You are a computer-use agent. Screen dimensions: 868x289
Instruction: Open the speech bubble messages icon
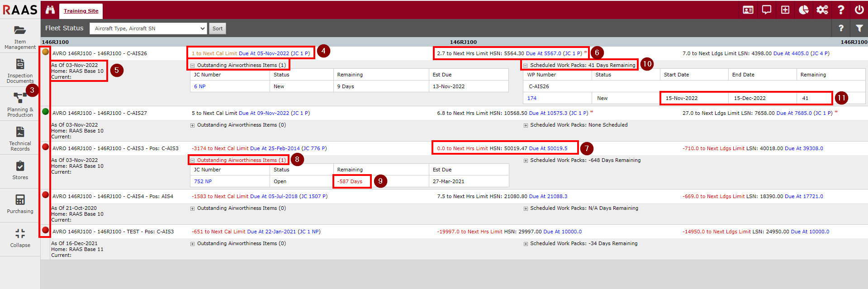pos(767,10)
